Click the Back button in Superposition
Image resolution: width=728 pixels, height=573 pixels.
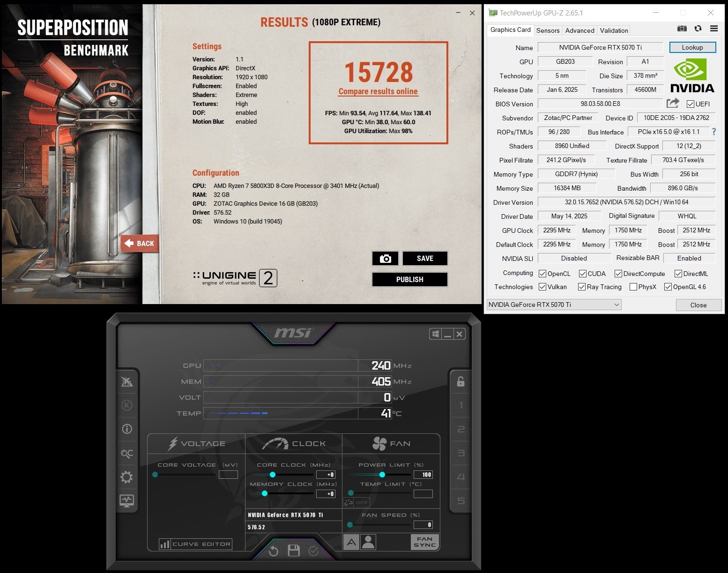[140, 243]
